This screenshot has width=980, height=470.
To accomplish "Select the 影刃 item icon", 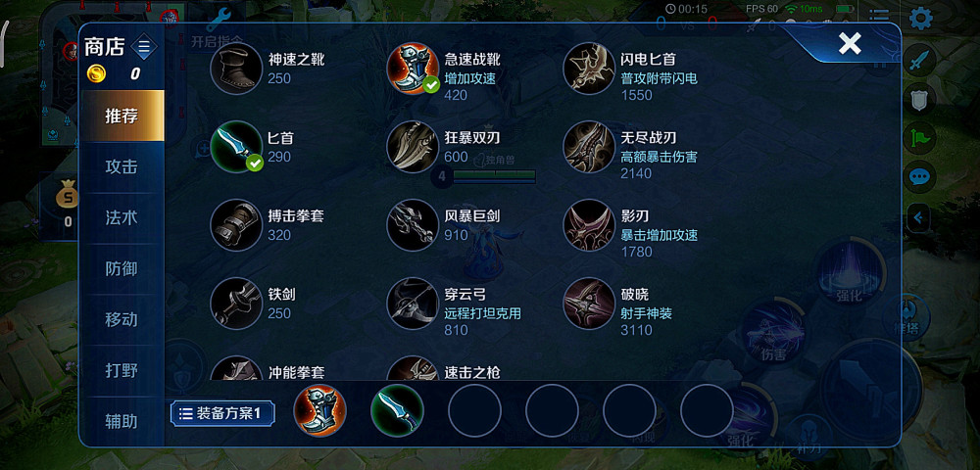I will pos(589,224).
